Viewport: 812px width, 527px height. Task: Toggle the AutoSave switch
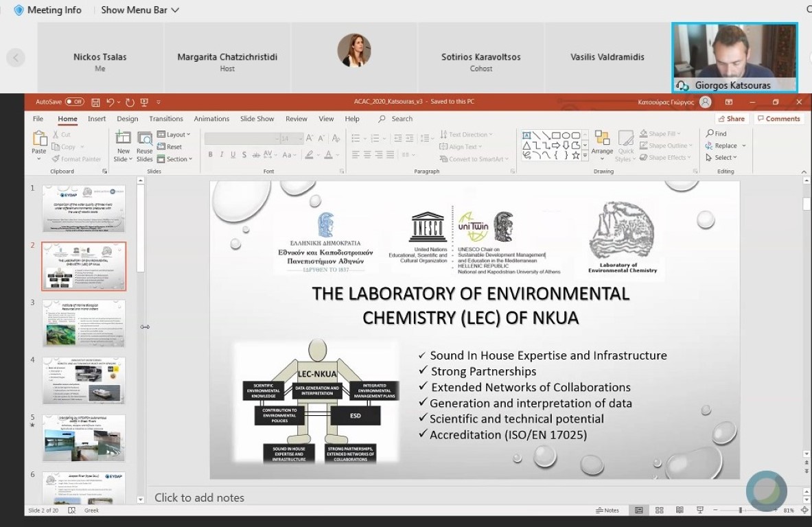click(74, 102)
